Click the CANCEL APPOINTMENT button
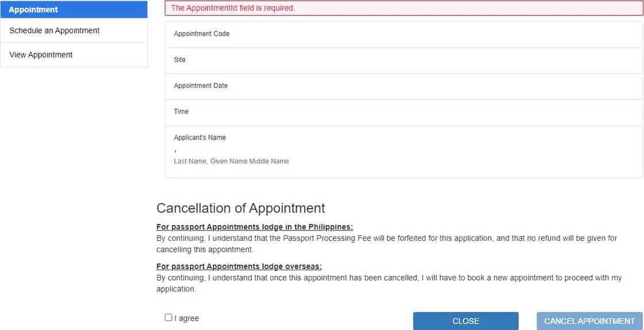Viewport: 644px width, 330px height. 589,321
